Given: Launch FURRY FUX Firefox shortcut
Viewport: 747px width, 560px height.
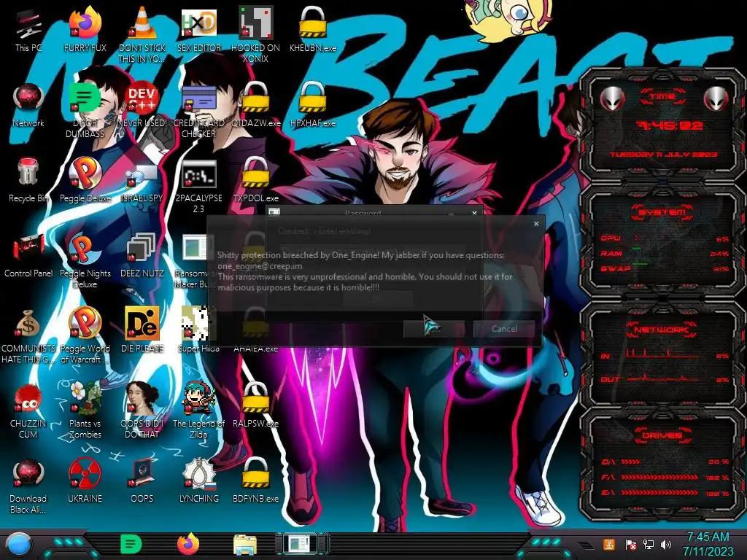Looking at the screenshot, I should (85, 29).
